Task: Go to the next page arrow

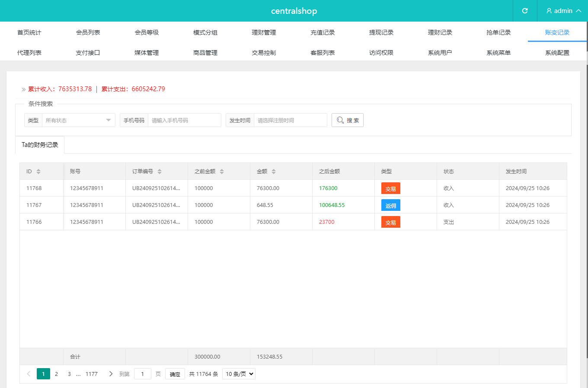Action: 111,374
